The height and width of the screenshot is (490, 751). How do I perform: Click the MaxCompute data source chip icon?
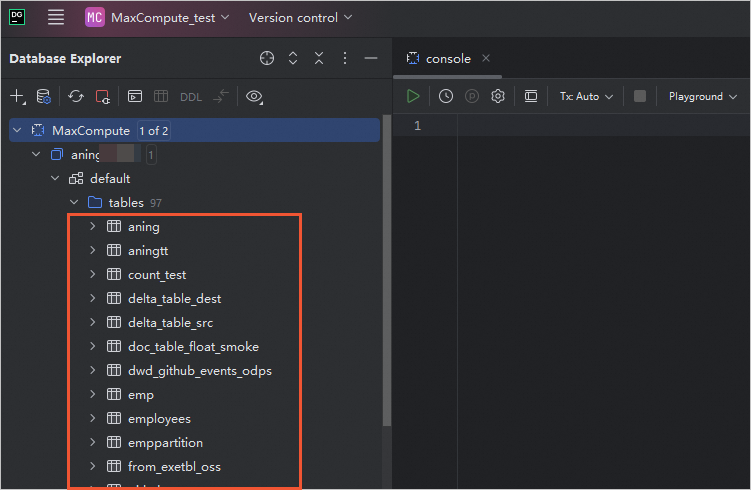[38, 130]
